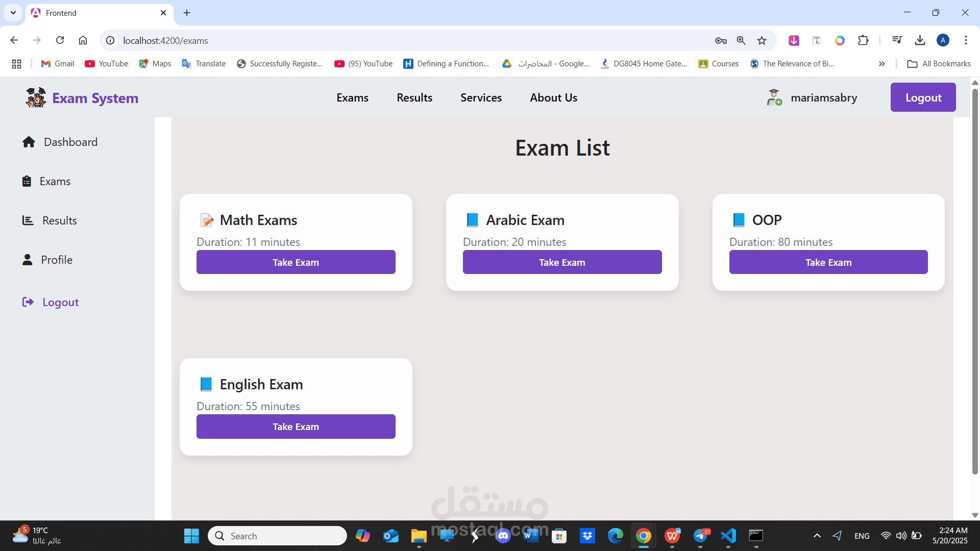Click the Results chart icon in sidebar
The height and width of the screenshot is (551, 980).
pos(28,220)
